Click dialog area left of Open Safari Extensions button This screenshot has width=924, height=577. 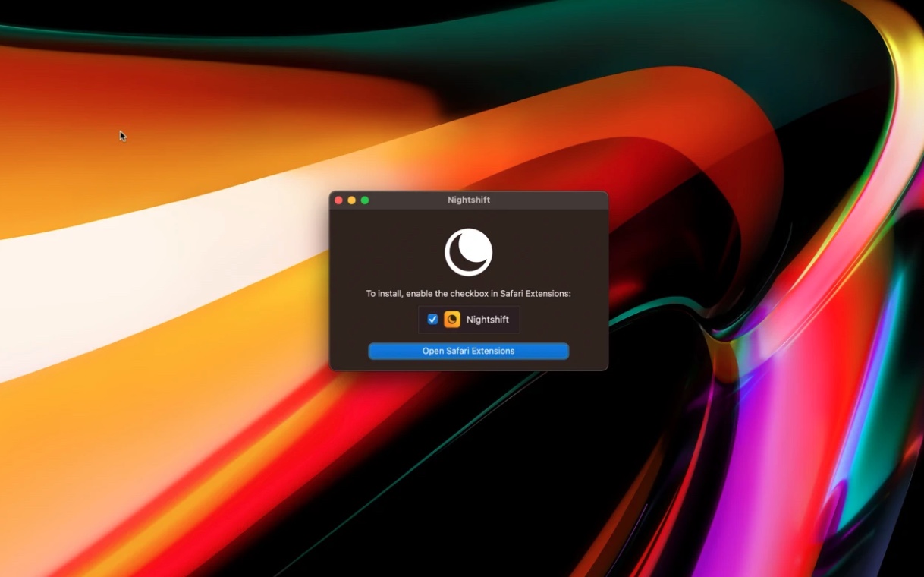349,351
